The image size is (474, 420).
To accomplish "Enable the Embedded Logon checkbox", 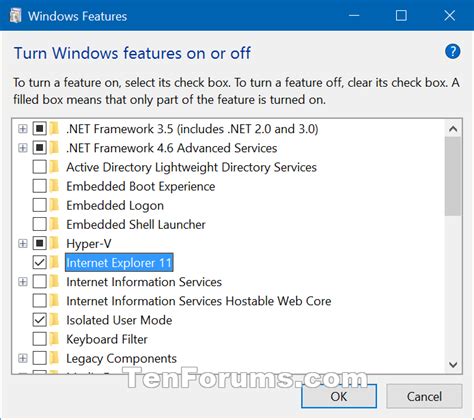I will (39, 205).
